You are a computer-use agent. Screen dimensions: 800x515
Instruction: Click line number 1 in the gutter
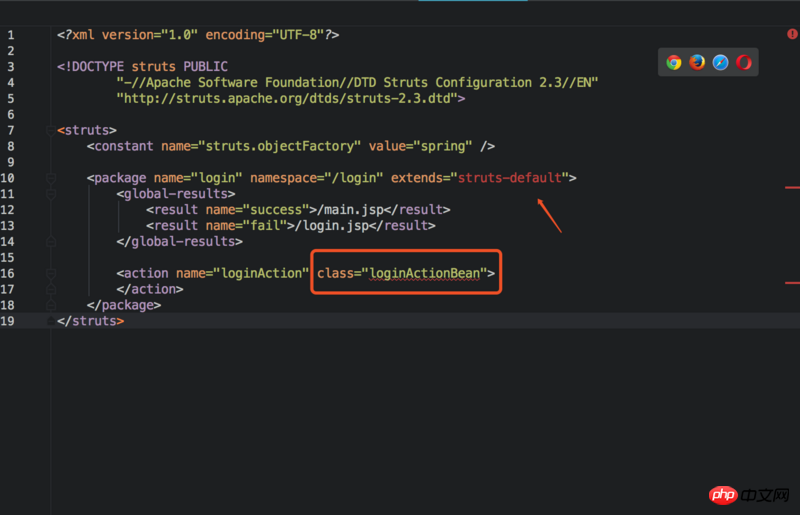pos(11,35)
